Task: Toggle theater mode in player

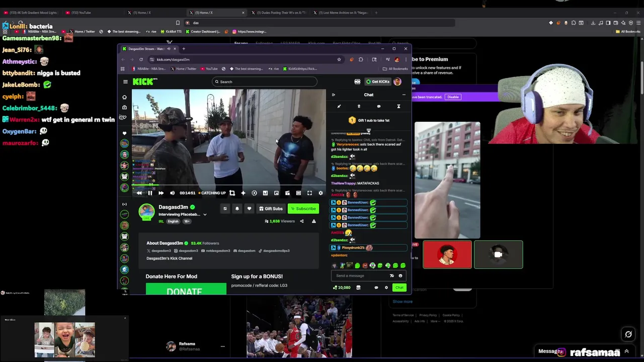Action: pos(298,193)
